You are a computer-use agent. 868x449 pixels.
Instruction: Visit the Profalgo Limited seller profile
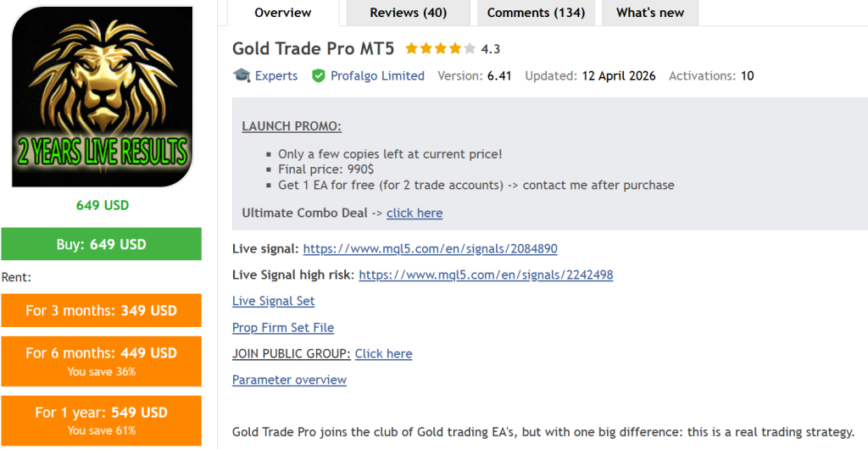click(377, 75)
